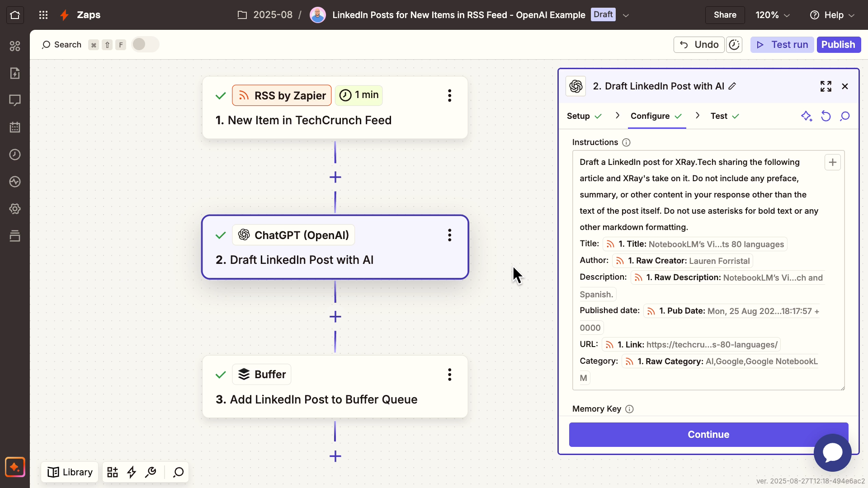Screen dimensions: 868x488
Task: Select the chat bubble icon in the sidebar
Action: point(15,100)
